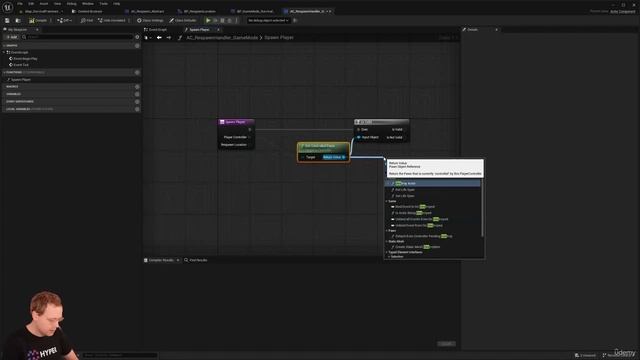Click the Respawn Location output pin
The image size is (640, 360).
(x=250, y=145)
